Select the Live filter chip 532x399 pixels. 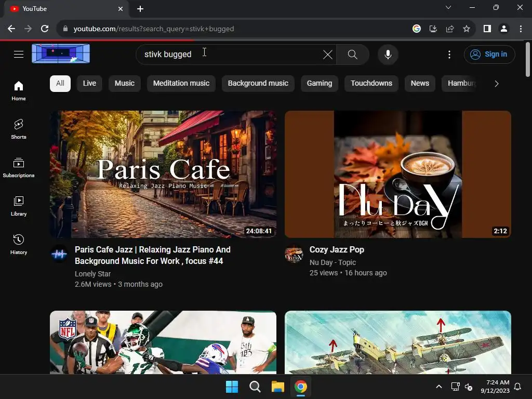click(x=89, y=84)
